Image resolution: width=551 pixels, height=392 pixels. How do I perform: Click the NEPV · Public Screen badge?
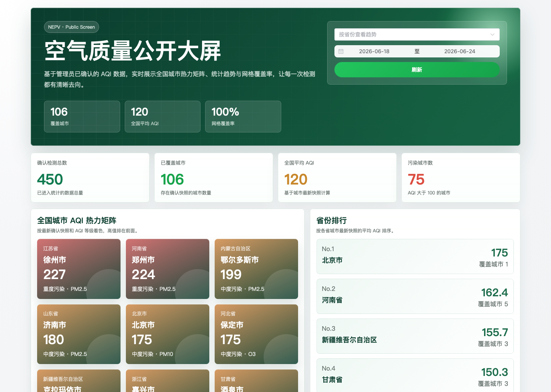click(72, 27)
